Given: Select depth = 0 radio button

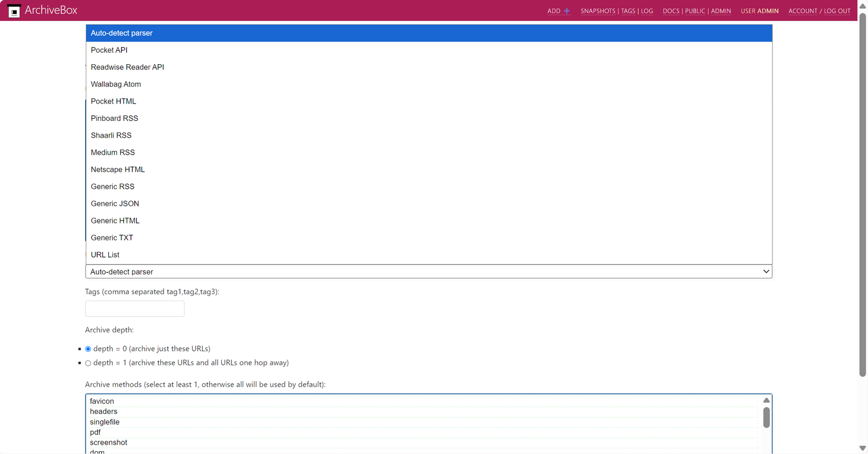Looking at the screenshot, I should tap(88, 349).
